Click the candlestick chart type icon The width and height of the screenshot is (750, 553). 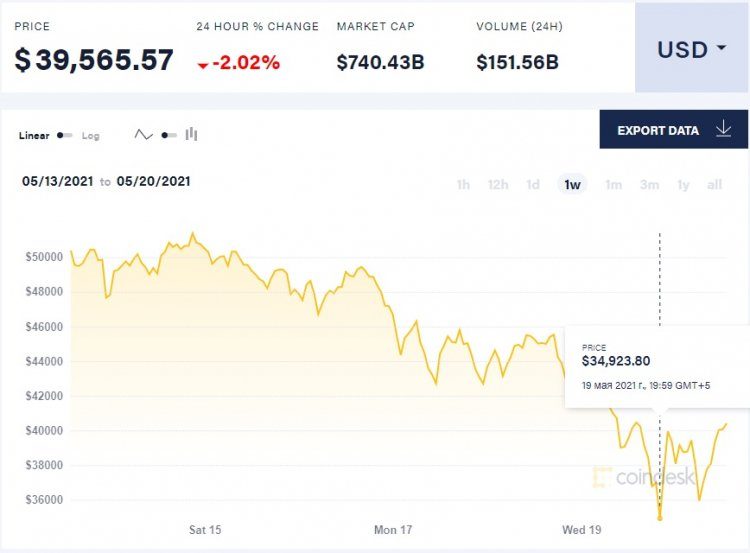pyautogui.click(x=191, y=135)
